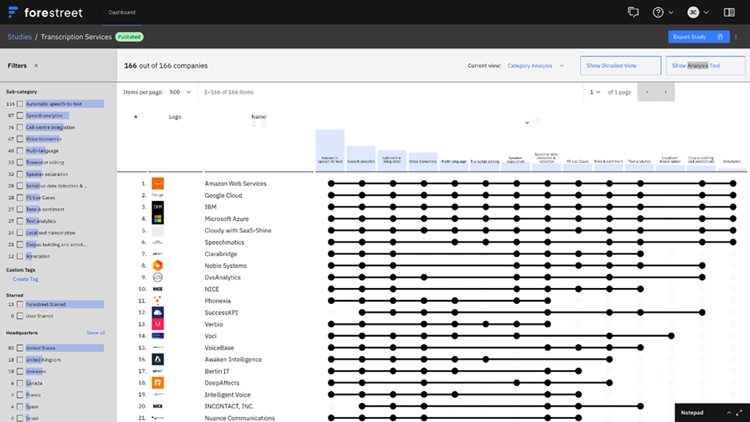Viewport: 750px width, 422px height.
Task: Go to next page arrow
Action: 665,92
